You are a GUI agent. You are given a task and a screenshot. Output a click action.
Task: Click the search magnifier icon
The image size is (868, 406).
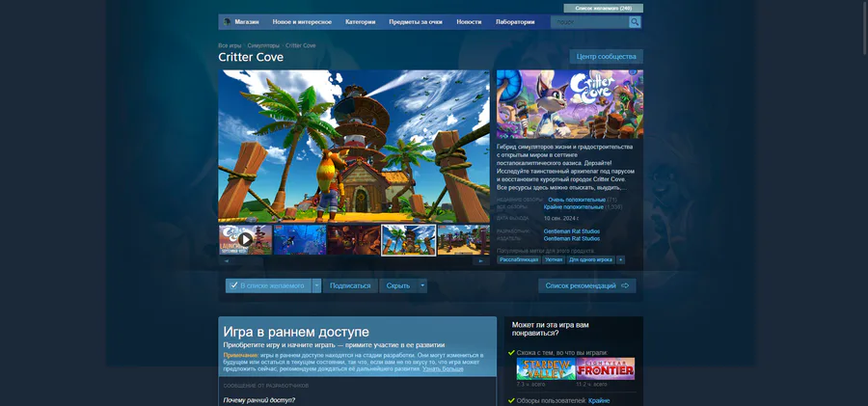(x=635, y=22)
